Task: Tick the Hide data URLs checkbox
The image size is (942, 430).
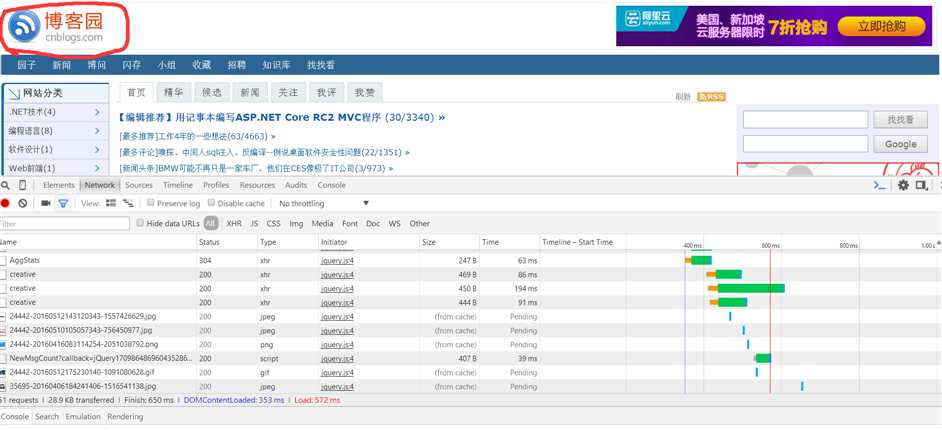Action: pyautogui.click(x=141, y=223)
